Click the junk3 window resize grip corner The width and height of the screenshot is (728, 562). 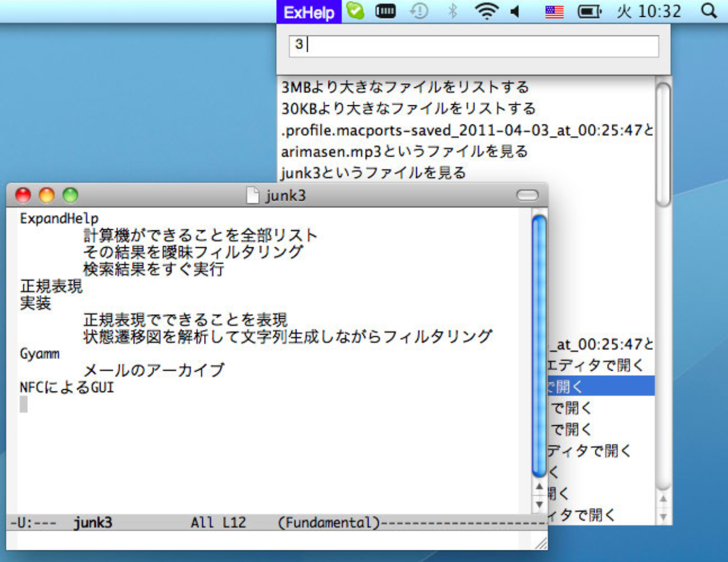tap(540, 543)
